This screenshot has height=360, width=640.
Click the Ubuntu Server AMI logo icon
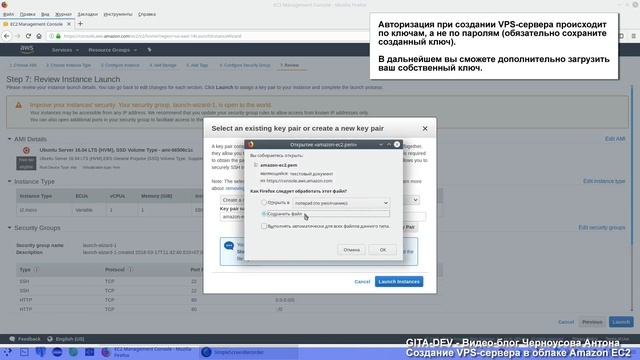pyautogui.click(x=27, y=150)
